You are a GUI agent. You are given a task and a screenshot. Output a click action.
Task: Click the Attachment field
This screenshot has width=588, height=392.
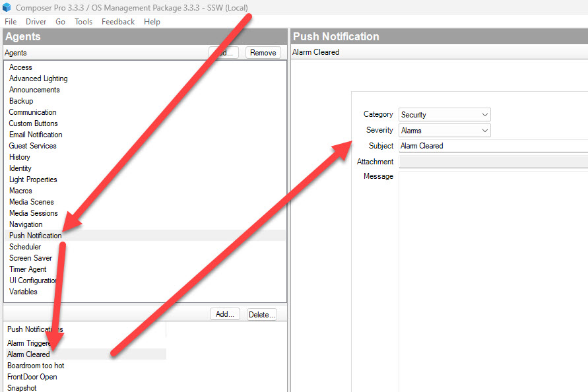coord(492,162)
